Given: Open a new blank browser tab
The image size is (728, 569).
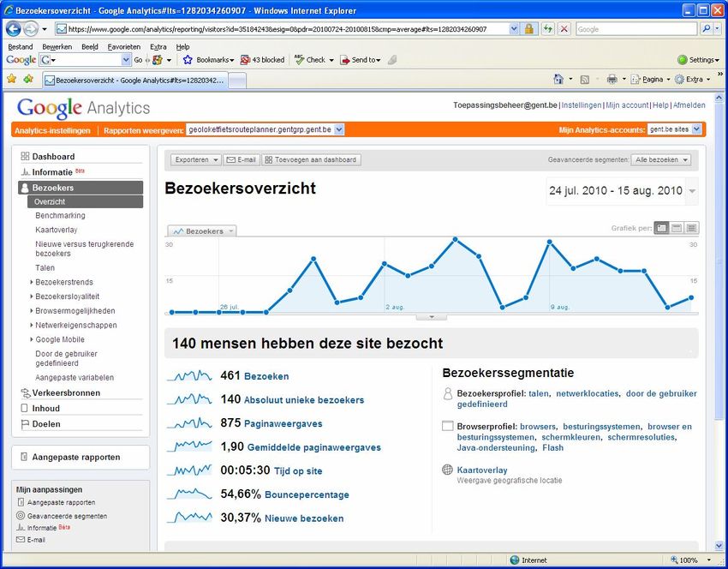Looking at the screenshot, I should tap(238, 81).
